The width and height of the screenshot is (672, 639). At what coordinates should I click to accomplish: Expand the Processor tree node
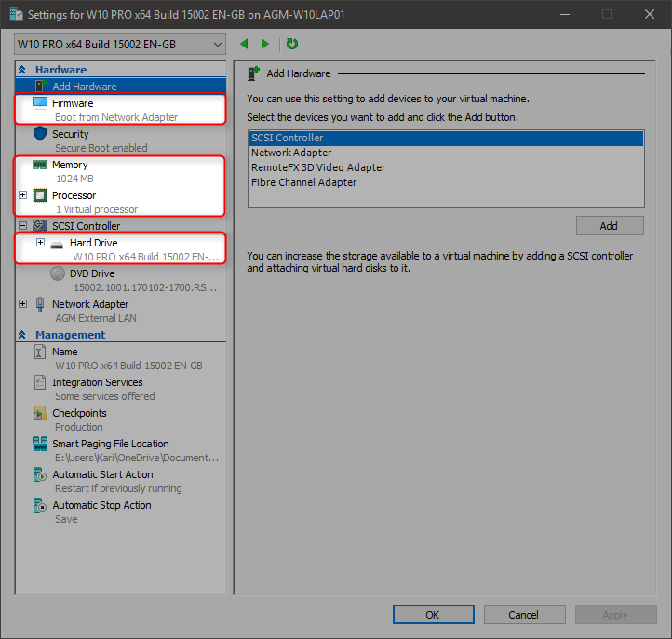pos(22,195)
